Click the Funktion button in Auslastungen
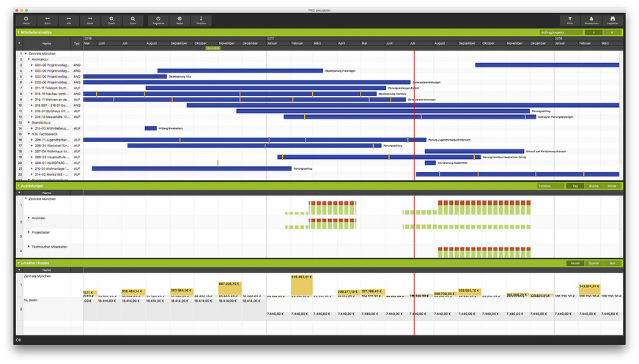Viewport: 639px width, 364px height. pos(544,186)
